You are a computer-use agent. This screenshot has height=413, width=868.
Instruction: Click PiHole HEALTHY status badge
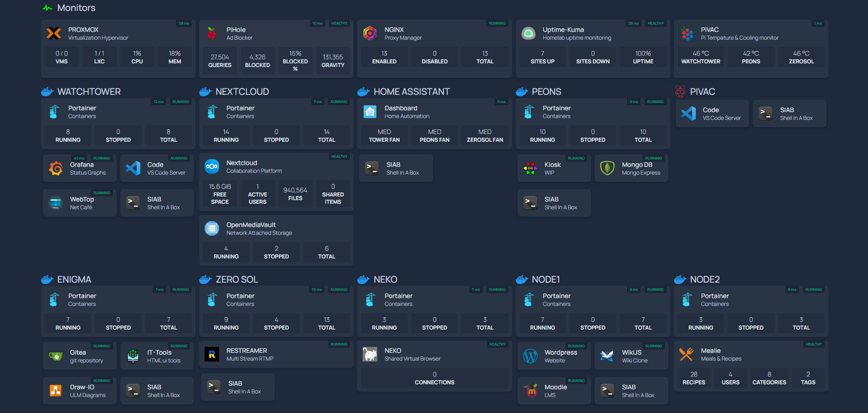coord(339,23)
